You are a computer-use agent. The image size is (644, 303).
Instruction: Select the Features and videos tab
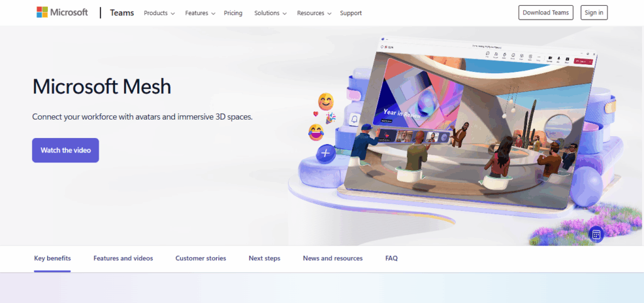click(123, 258)
